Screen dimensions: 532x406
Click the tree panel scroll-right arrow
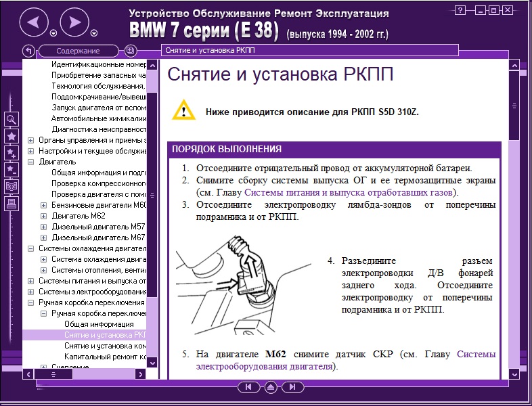[140, 374]
